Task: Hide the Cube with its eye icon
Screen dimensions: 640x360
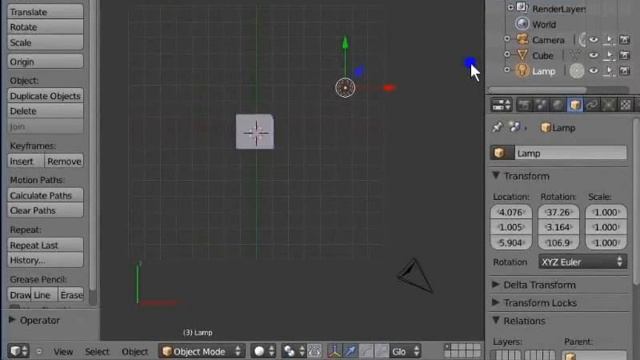Action: click(x=594, y=55)
